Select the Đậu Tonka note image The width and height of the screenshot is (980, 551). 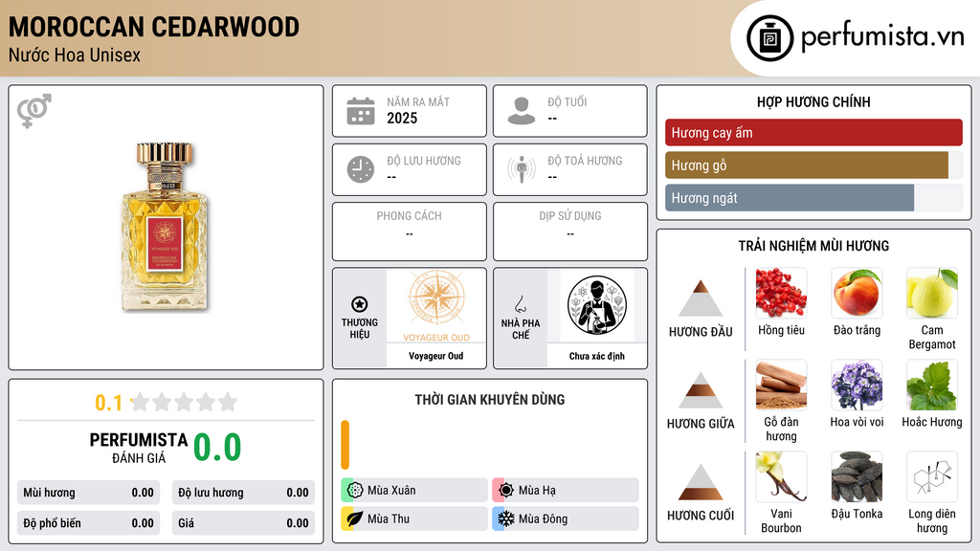click(857, 476)
